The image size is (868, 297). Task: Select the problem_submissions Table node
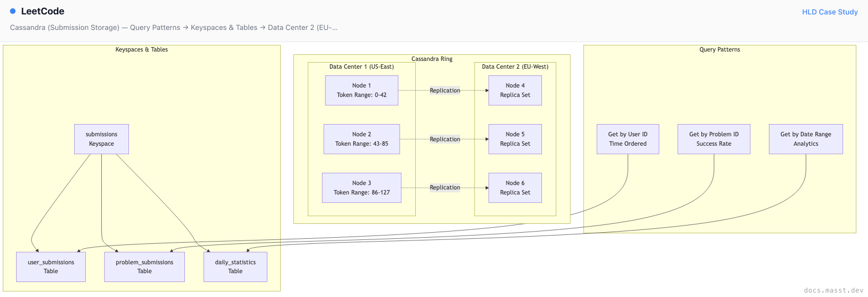pyautogui.click(x=144, y=267)
